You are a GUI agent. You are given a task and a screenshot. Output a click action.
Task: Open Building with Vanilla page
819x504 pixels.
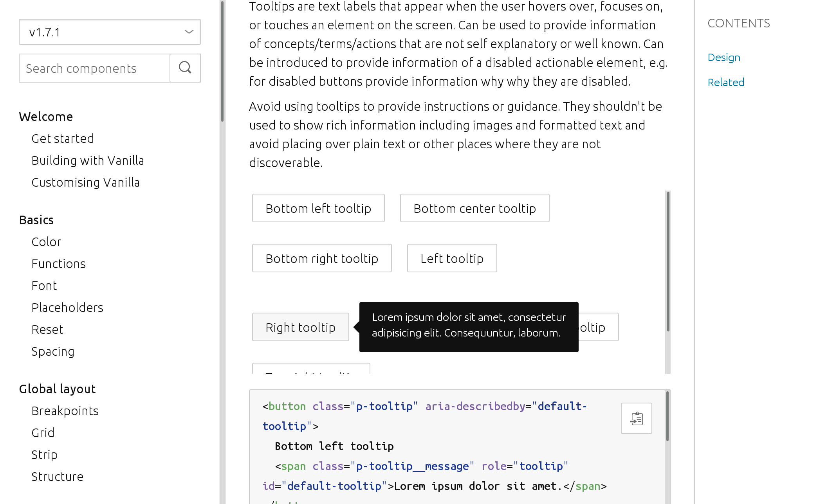pyautogui.click(x=88, y=160)
